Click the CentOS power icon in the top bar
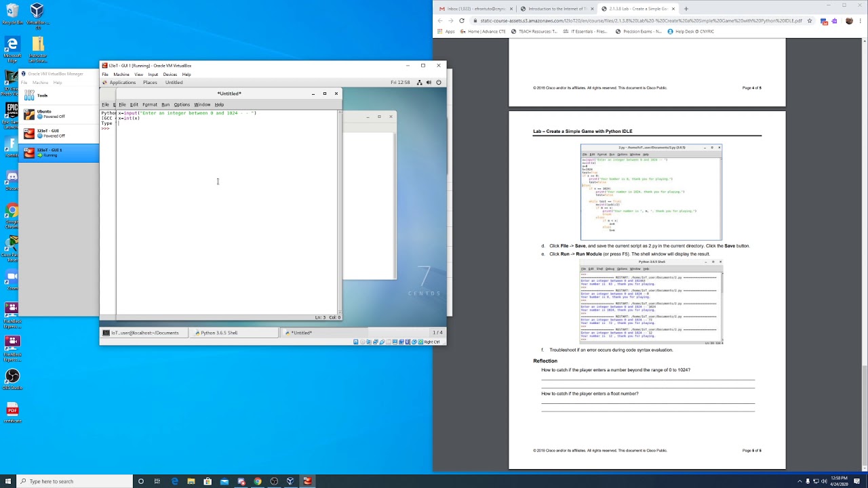Viewport: 868px width, 488px height. coord(439,83)
